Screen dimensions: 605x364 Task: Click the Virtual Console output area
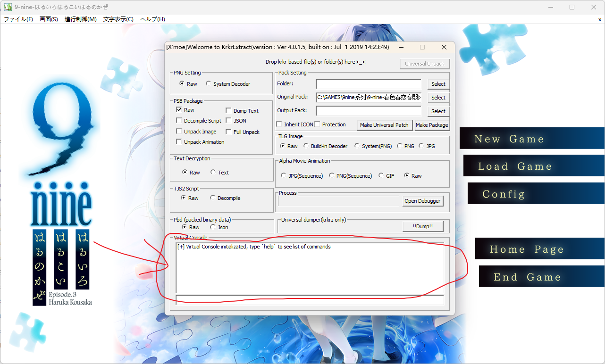(310, 267)
